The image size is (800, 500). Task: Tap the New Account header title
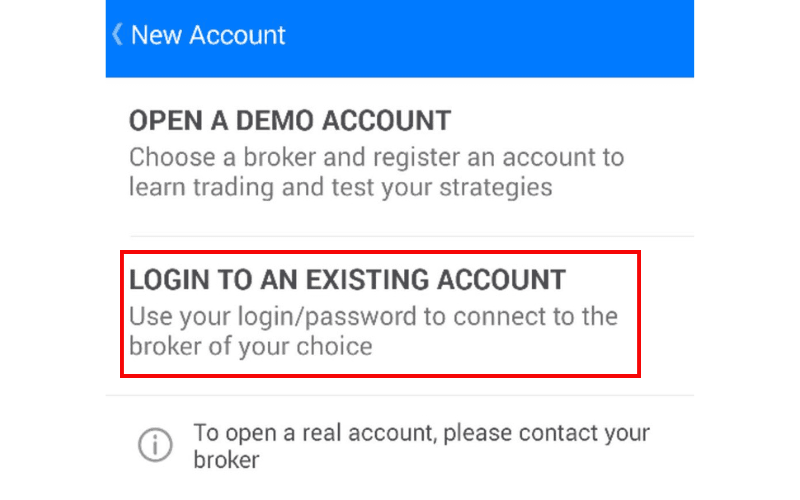[x=208, y=35]
